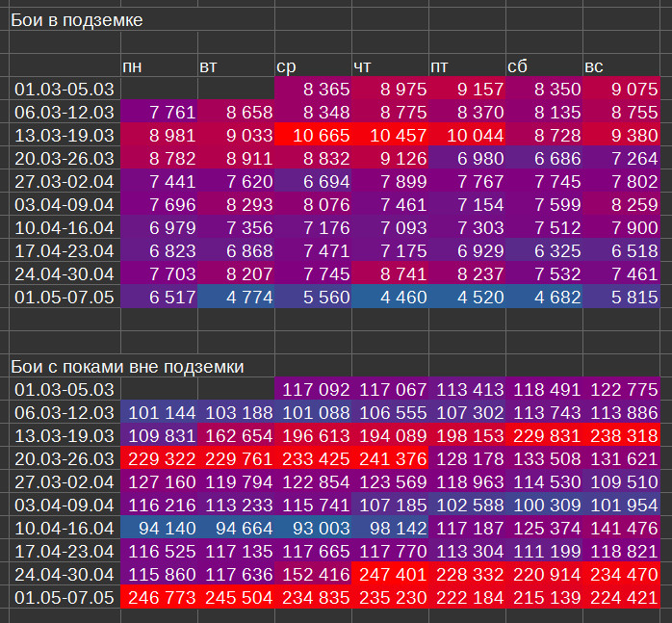Pick the cell containing 94 140
This screenshot has height=623, width=672.
pyautogui.click(x=160, y=529)
